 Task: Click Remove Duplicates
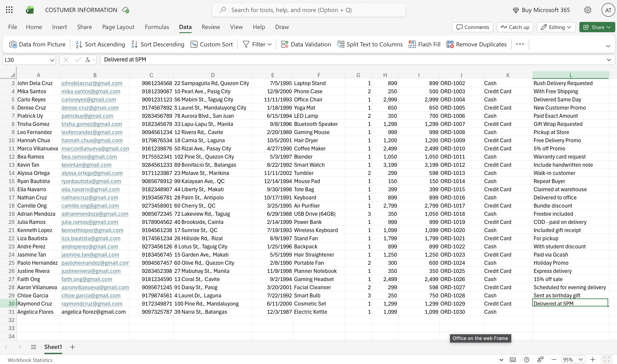click(476, 44)
